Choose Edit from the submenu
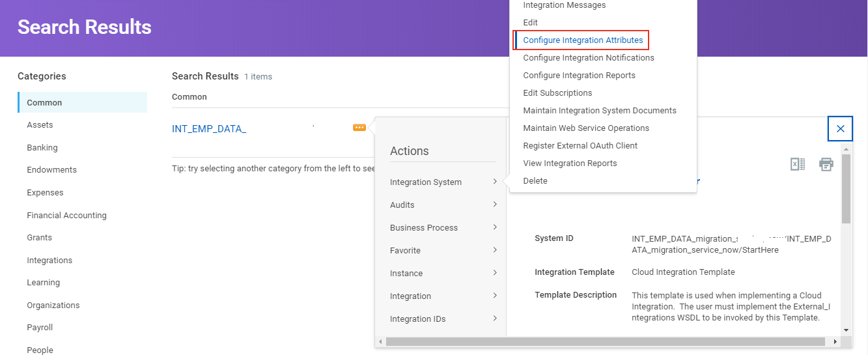 coord(531,23)
